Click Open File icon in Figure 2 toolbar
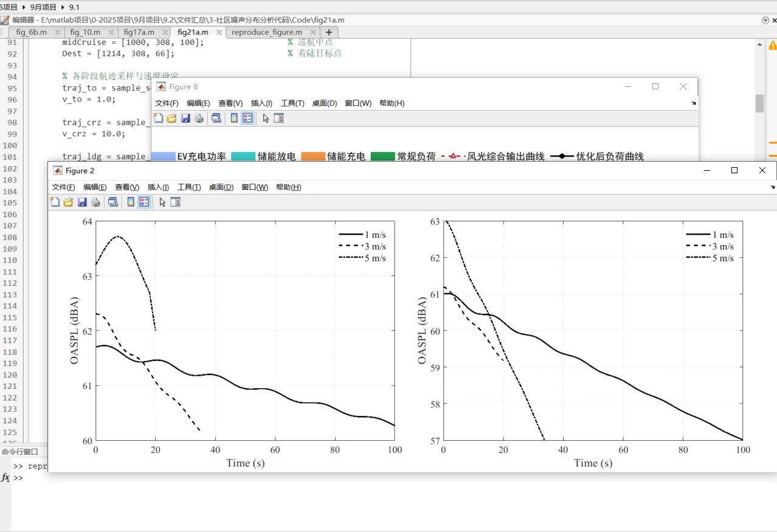Image resolution: width=777 pixels, height=532 pixels. [x=68, y=202]
